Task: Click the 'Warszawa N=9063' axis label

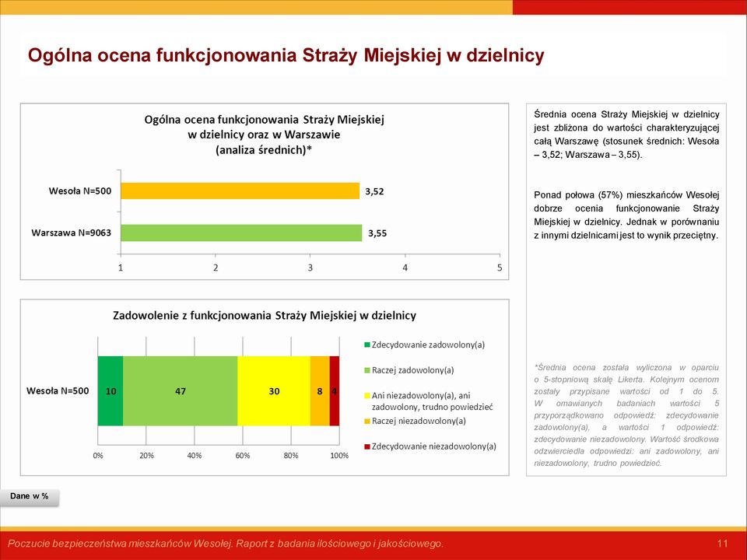Action: [71, 233]
